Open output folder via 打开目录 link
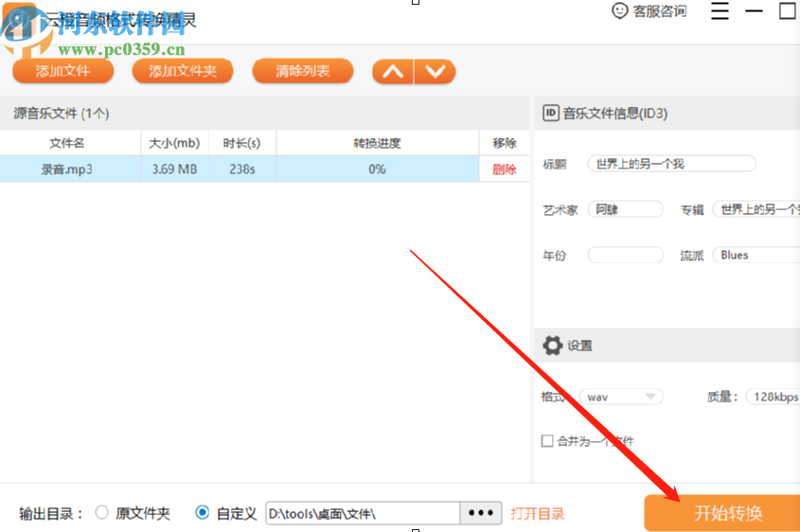 [537, 514]
